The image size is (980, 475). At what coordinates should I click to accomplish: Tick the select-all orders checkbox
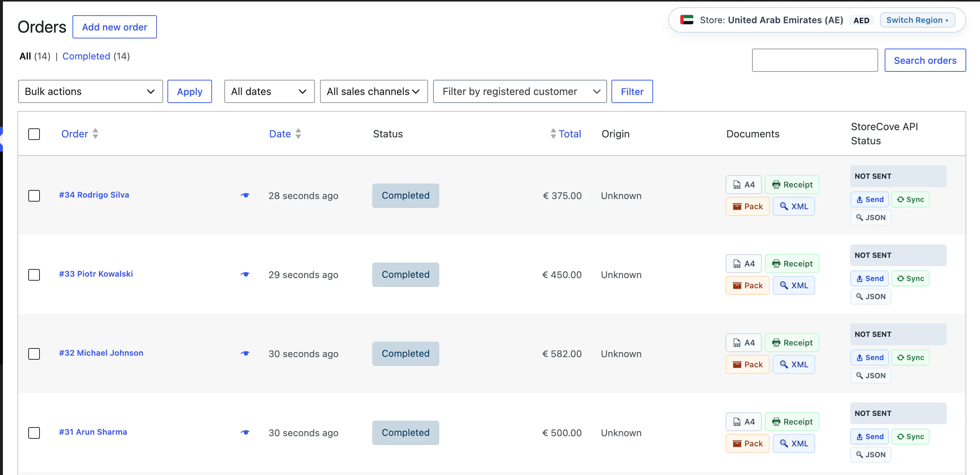34,134
